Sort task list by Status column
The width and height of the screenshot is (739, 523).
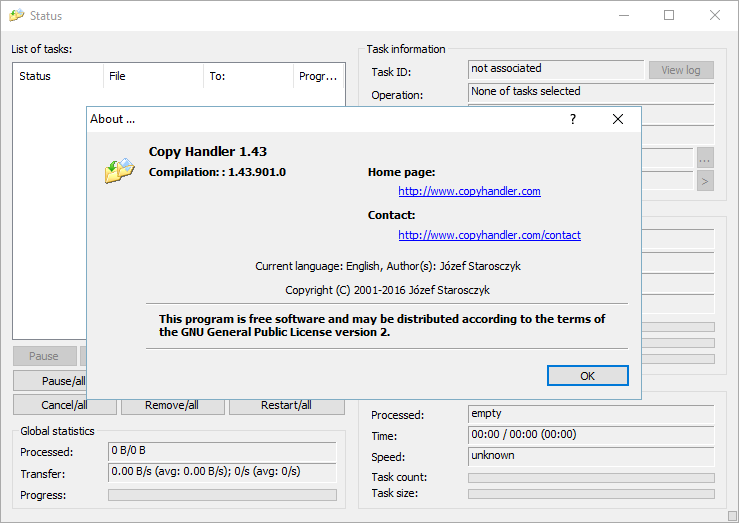[x=58, y=76]
